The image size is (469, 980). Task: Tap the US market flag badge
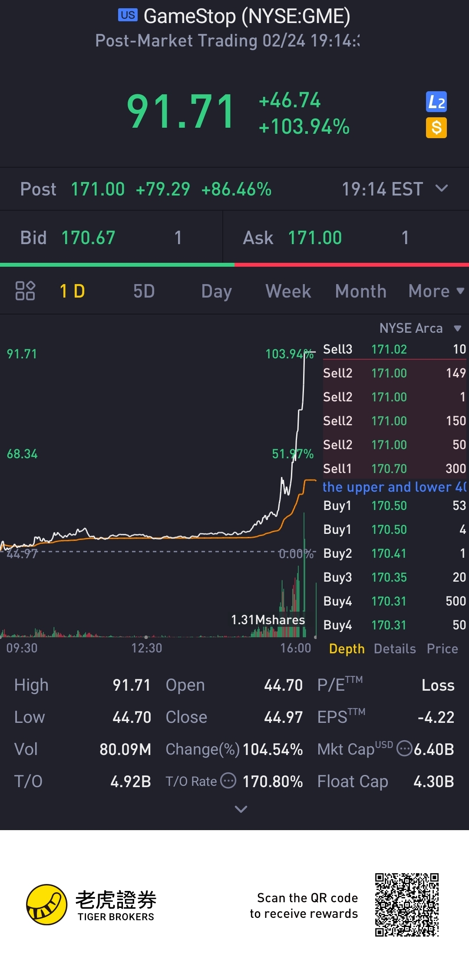[128, 15]
